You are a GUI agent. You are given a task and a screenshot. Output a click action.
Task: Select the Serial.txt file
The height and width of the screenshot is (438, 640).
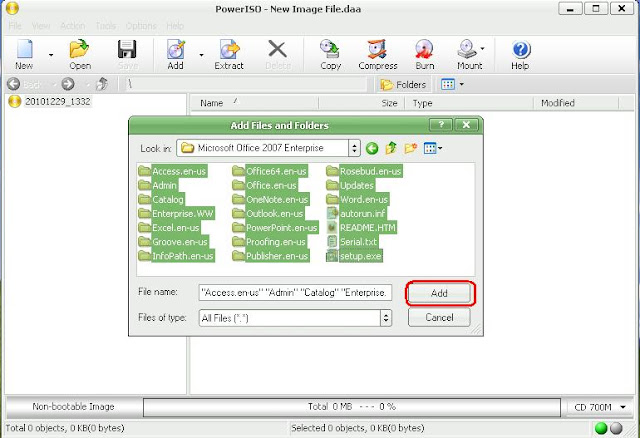tap(353, 242)
